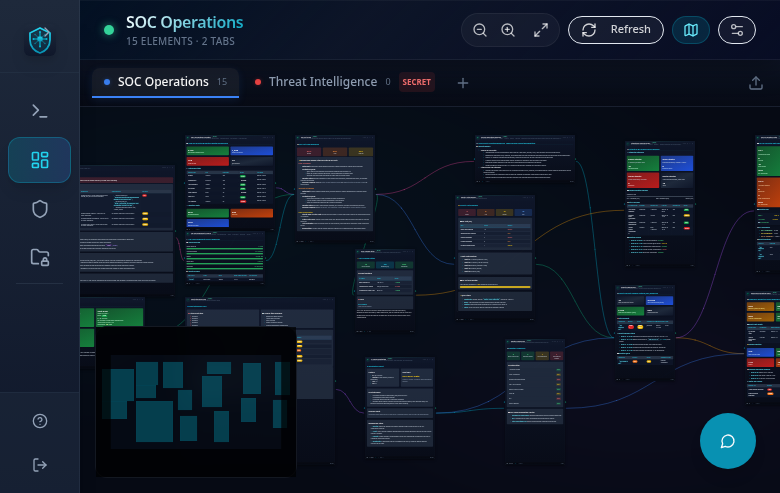This screenshot has width=780, height=493.
Task: Open the chat assistant bubble
Action: click(728, 441)
